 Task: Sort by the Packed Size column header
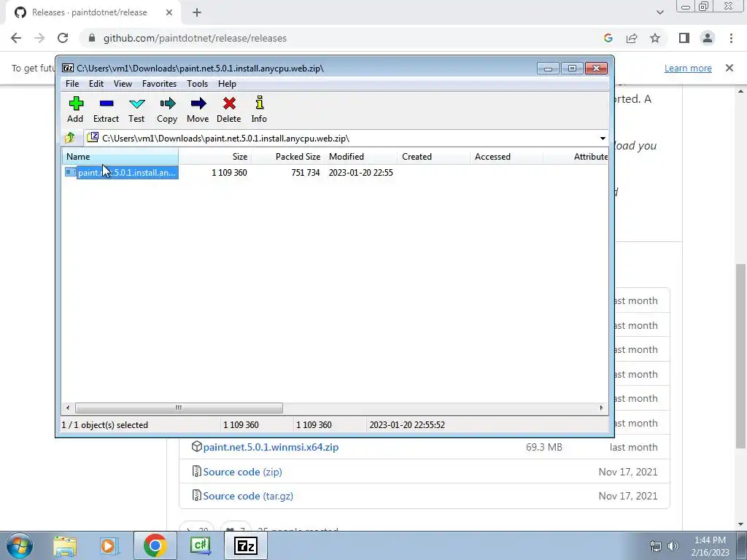coord(287,157)
